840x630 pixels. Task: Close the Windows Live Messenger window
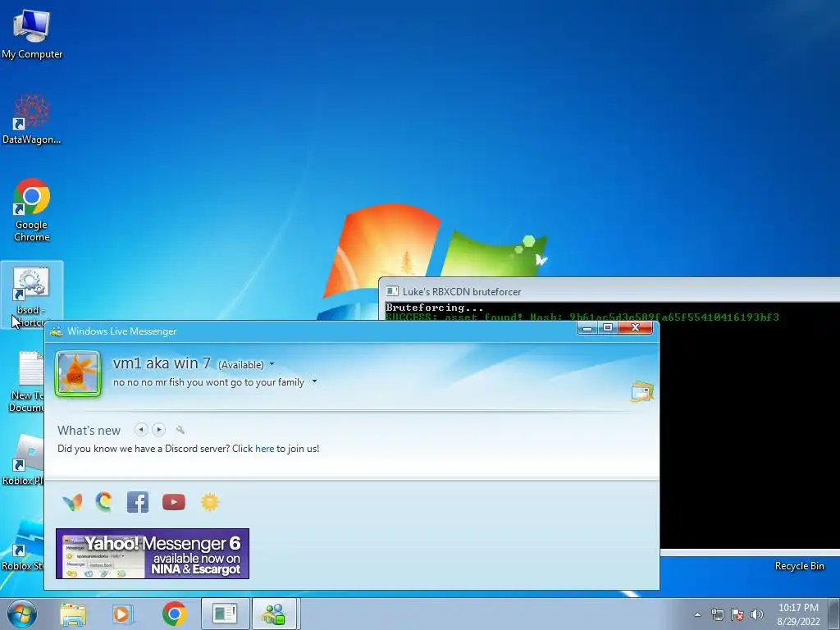636,328
